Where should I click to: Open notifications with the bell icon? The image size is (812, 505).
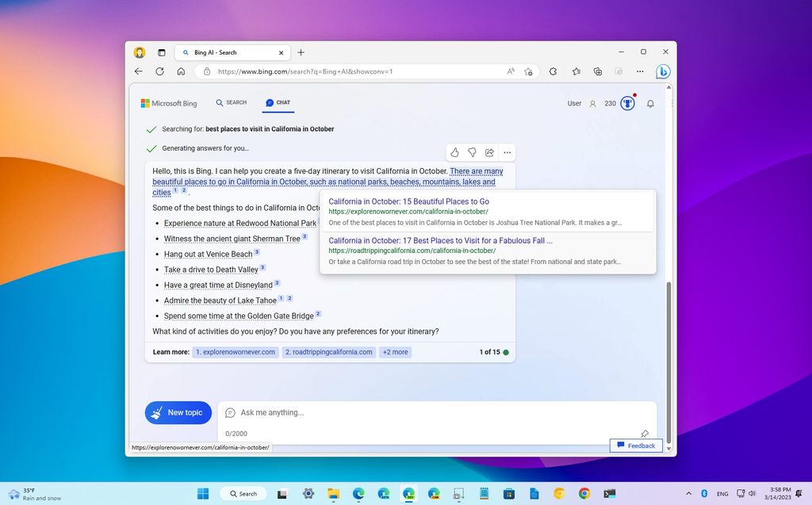point(650,103)
